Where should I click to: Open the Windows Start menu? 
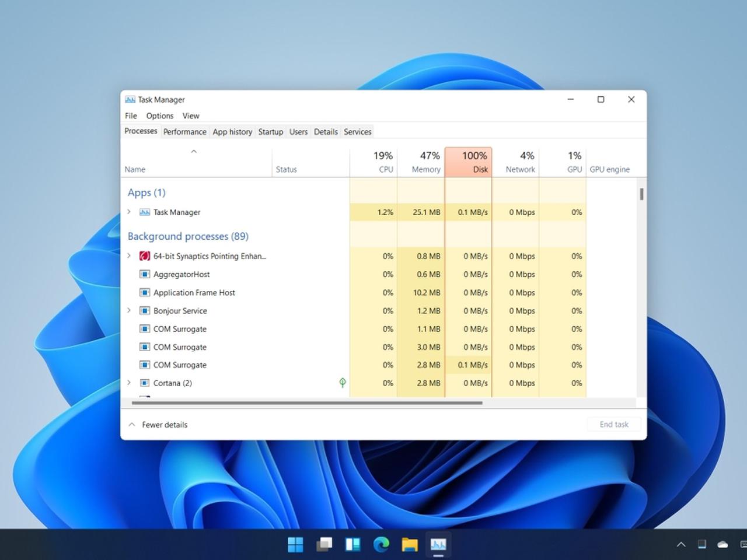pos(296,544)
